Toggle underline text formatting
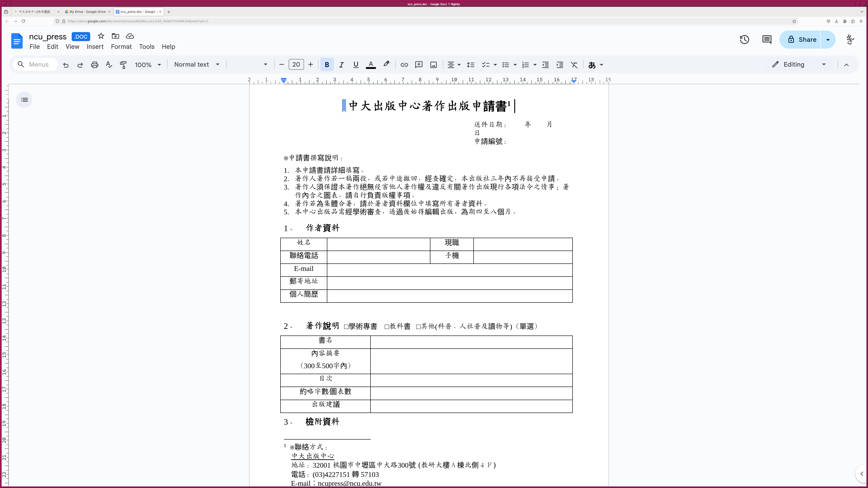The height and width of the screenshot is (488, 868). pyautogui.click(x=356, y=65)
